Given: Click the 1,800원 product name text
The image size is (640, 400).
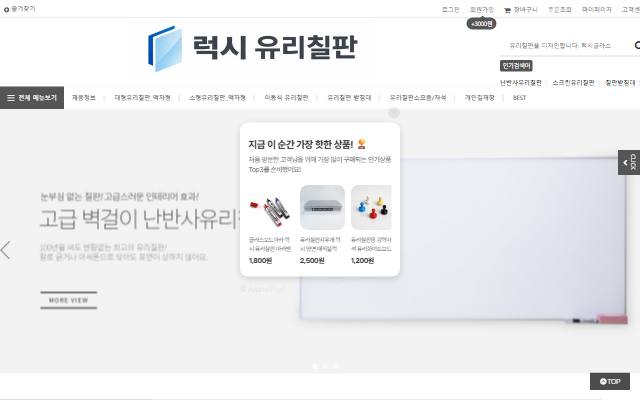Looking at the screenshot, I should (269, 244).
